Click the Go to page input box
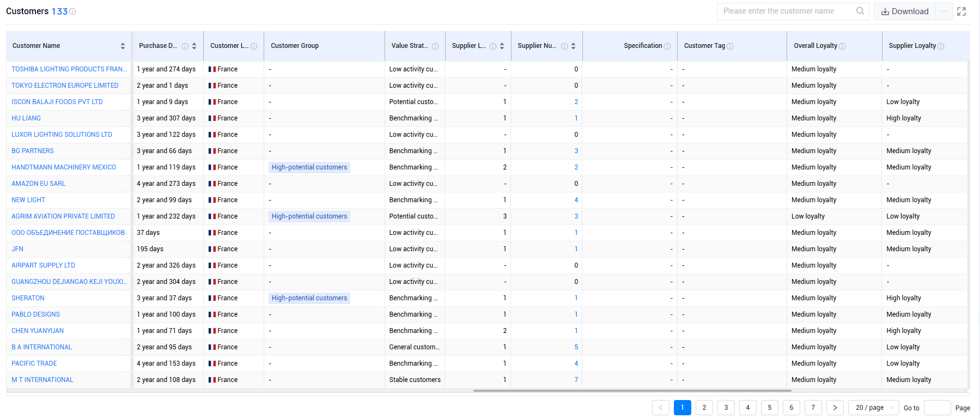The image size is (980, 418). (x=938, y=408)
